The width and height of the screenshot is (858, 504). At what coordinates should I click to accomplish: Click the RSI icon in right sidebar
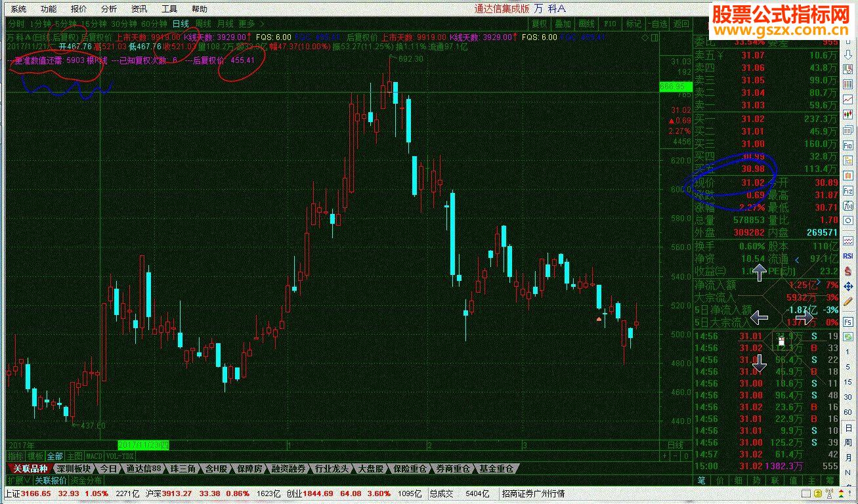[x=848, y=256]
